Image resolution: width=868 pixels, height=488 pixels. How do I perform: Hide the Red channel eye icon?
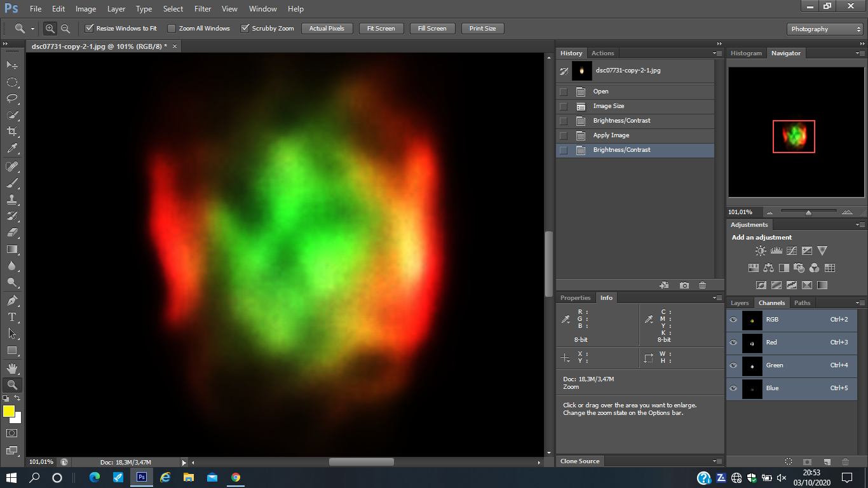click(x=733, y=342)
